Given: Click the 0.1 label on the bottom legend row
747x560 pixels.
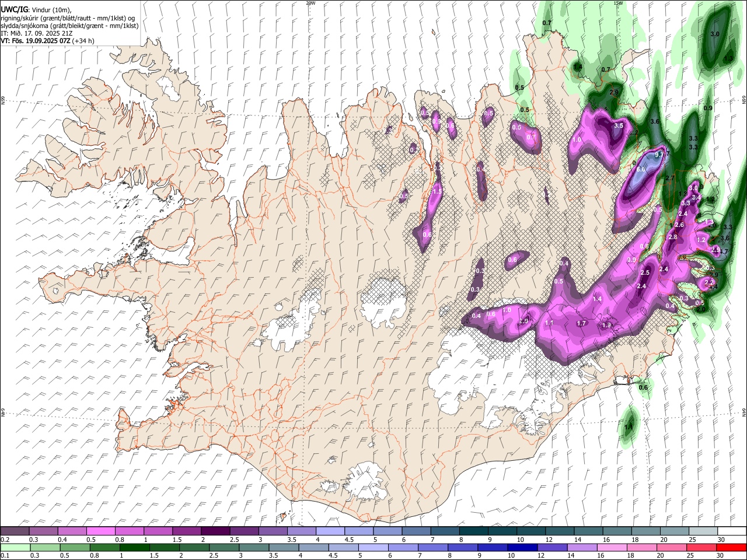Looking at the screenshot, I should click(4, 556).
